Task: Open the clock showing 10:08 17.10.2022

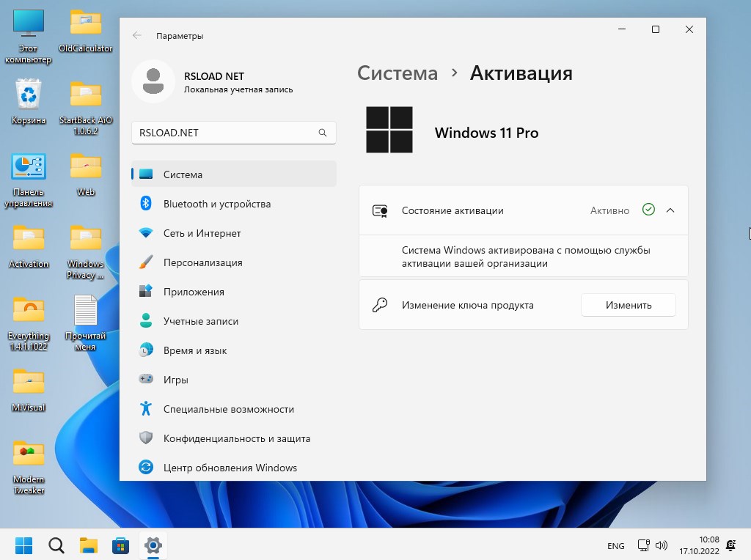Action: tap(699, 545)
